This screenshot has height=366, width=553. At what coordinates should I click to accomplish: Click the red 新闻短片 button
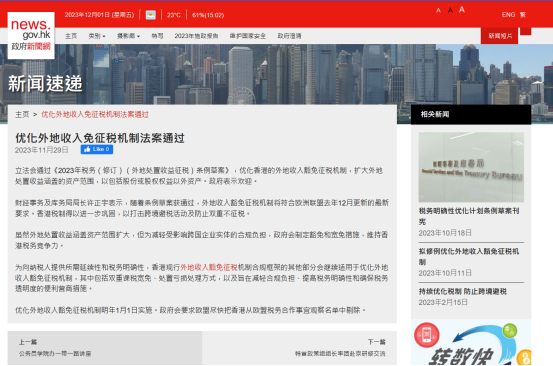tap(499, 36)
